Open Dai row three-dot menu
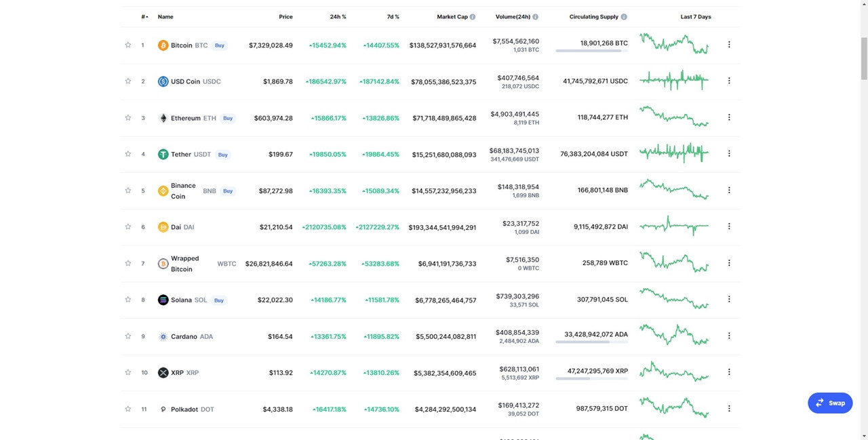 (729, 226)
